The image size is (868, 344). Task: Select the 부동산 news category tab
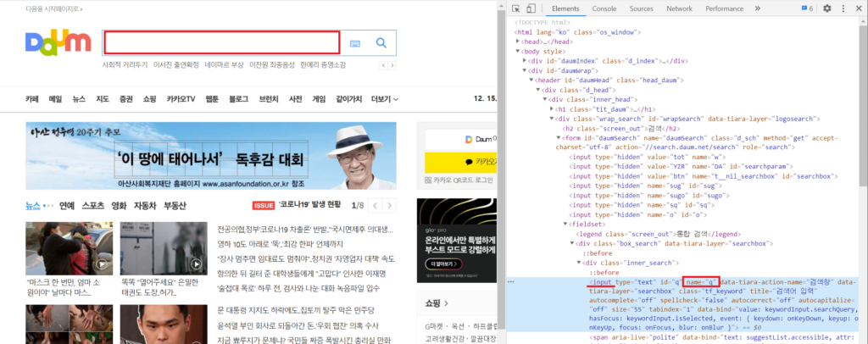click(x=175, y=206)
